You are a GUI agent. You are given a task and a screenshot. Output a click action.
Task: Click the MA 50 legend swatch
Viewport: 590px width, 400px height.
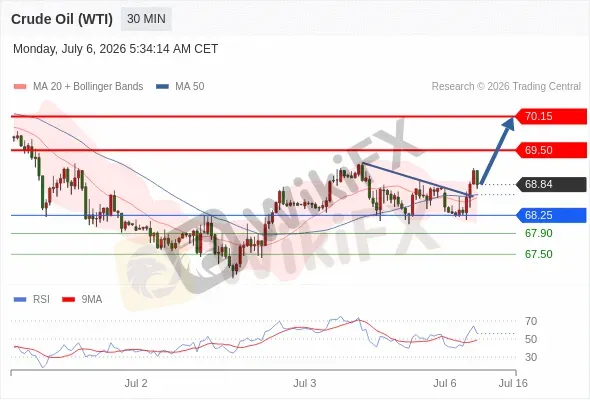[x=162, y=87]
